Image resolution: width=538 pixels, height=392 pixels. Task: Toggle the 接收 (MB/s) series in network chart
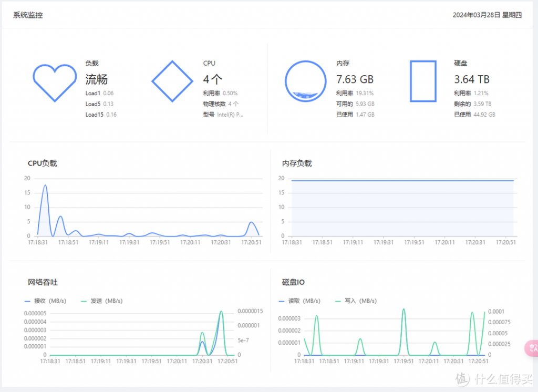50,301
